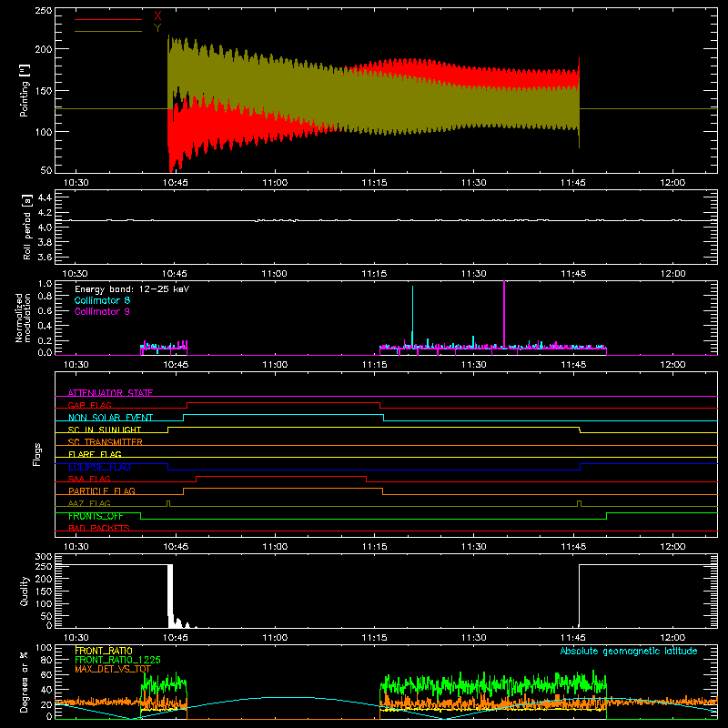The height and width of the screenshot is (728, 728).
Task: Click the 11:30 tick under the modulation plot
Action: click(x=473, y=365)
